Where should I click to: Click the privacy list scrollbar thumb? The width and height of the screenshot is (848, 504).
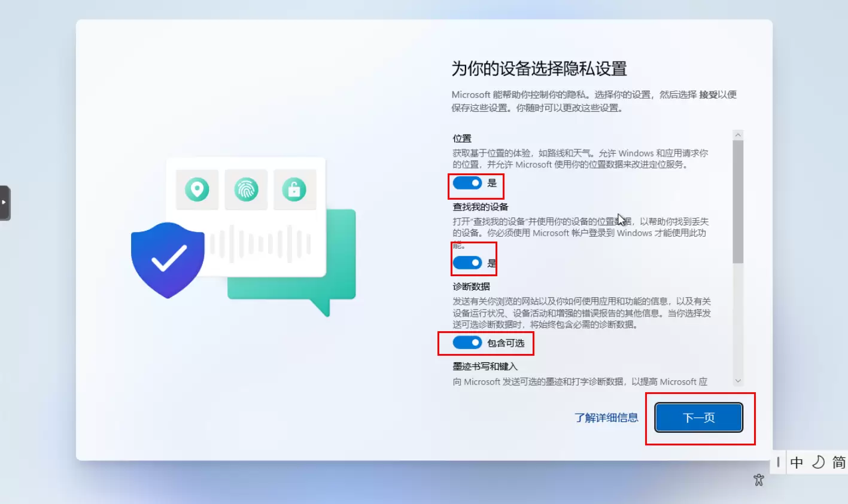click(x=738, y=202)
